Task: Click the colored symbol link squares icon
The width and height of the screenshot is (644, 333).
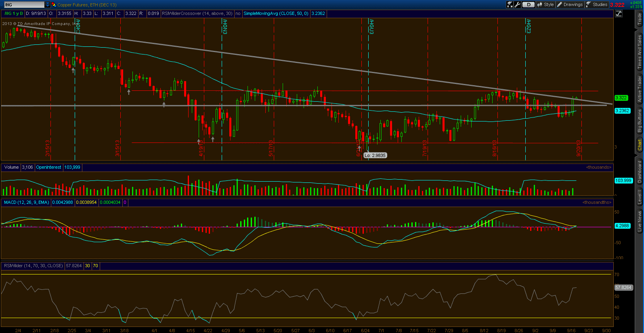Action: (54, 5)
